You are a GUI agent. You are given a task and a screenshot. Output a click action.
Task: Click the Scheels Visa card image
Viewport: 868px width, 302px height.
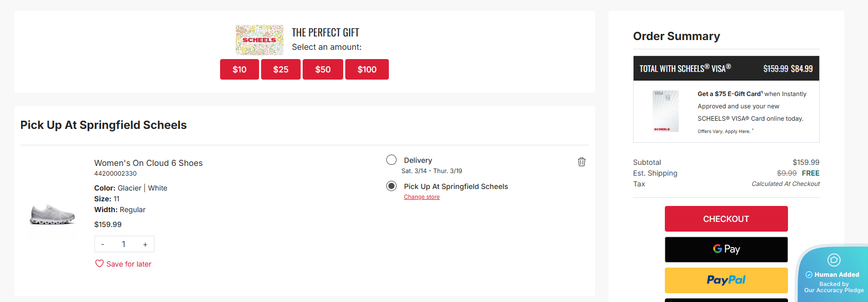(x=665, y=111)
